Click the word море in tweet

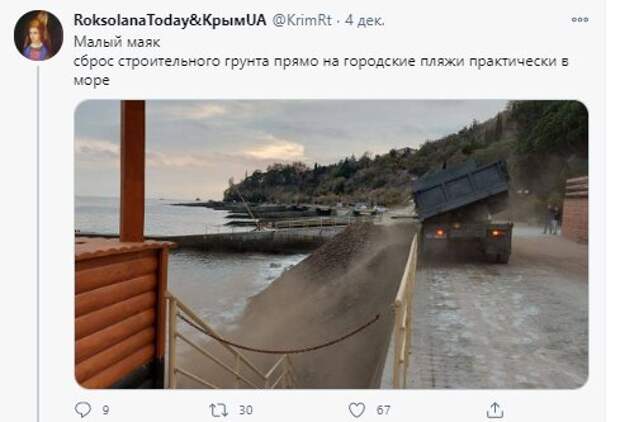(91, 81)
